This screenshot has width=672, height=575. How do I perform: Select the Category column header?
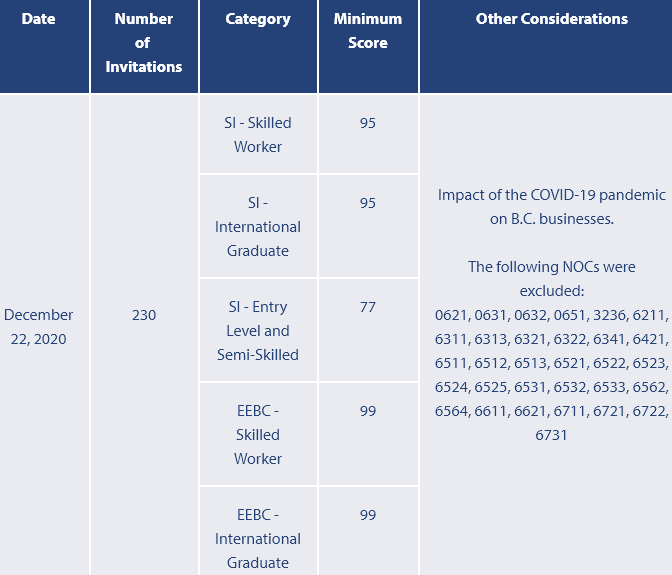(258, 19)
